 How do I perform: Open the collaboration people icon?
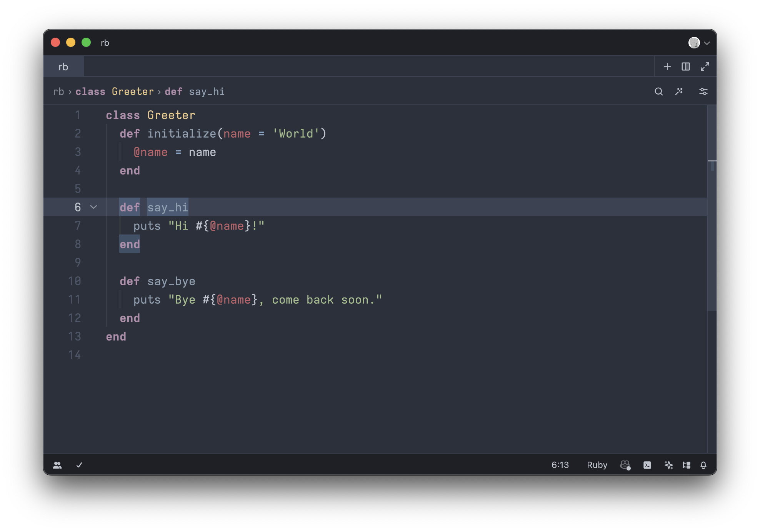click(57, 465)
